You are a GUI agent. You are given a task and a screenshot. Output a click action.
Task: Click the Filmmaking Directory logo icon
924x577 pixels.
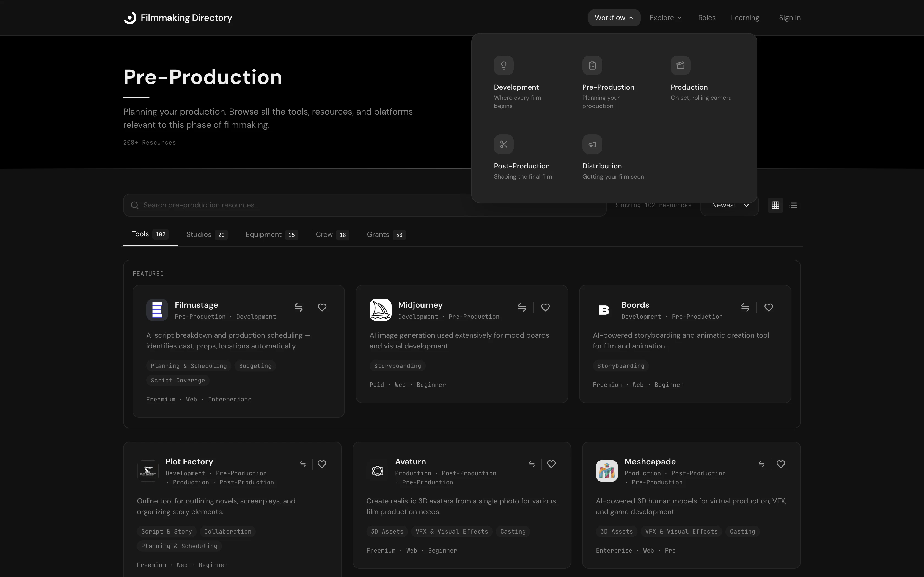130,18
